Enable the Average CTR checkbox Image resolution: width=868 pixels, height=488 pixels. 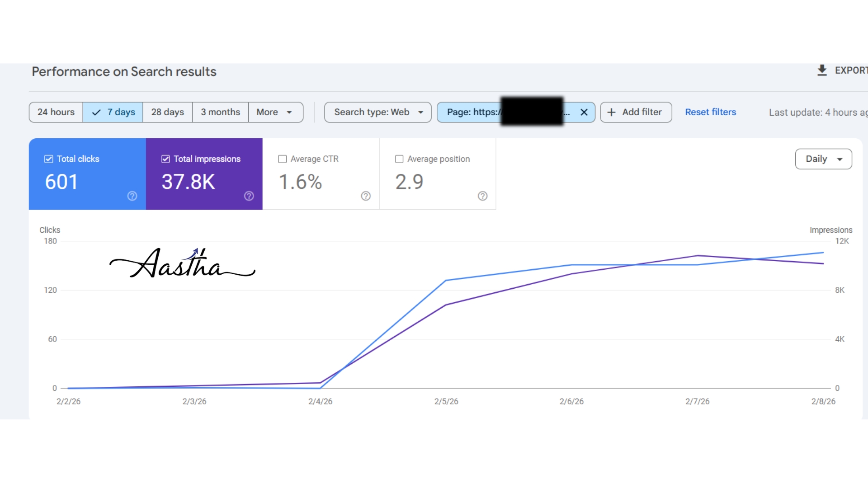tap(283, 159)
